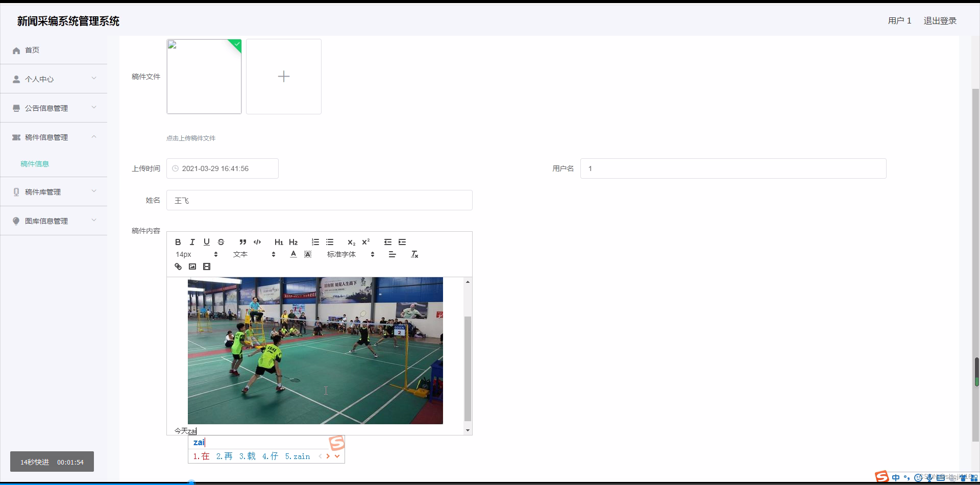Toggle underline formatting
This screenshot has height=485, width=980.
click(207, 241)
